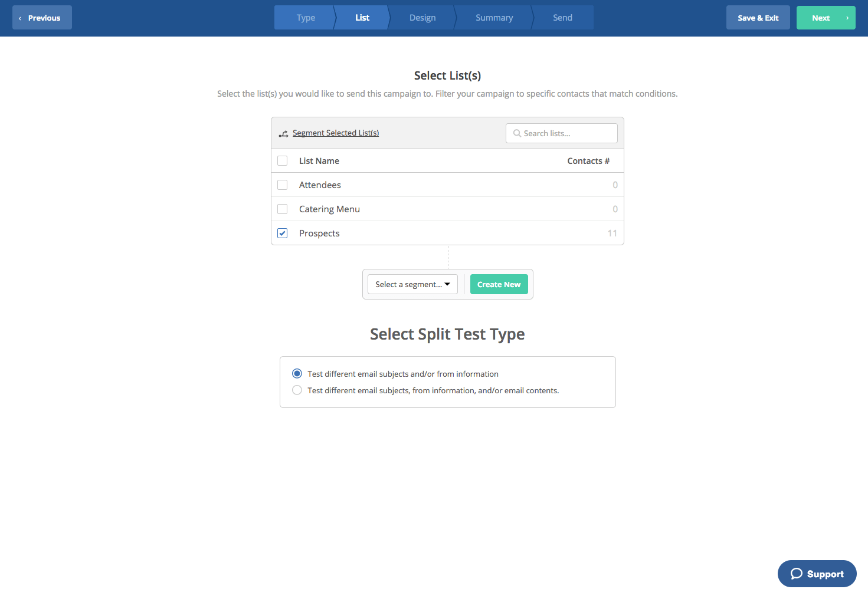The height and width of the screenshot is (589, 868).
Task: Click the Attendees contact count 0
Action: click(x=615, y=185)
